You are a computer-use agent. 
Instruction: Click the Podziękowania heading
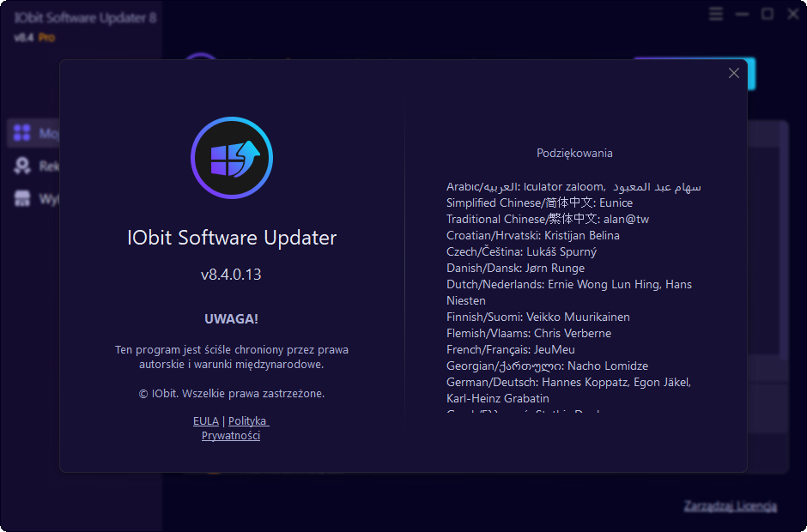point(574,153)
